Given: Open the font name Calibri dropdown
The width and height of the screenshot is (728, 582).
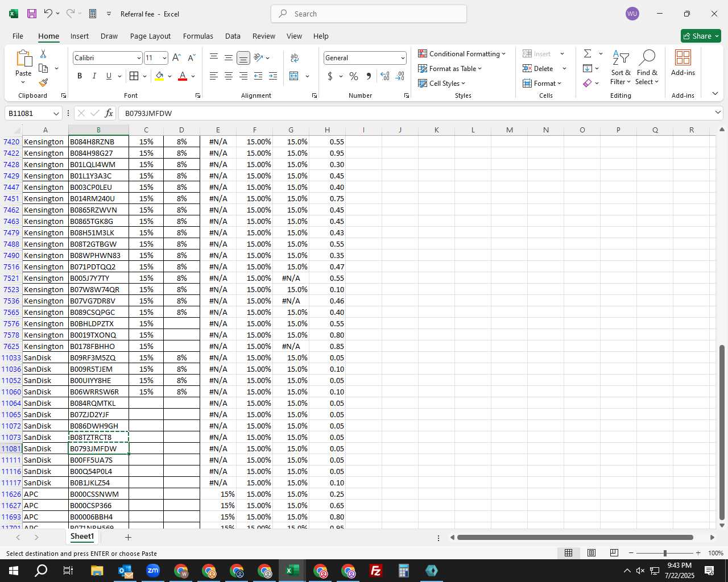Looking at the screenshot, I should 139,58.
